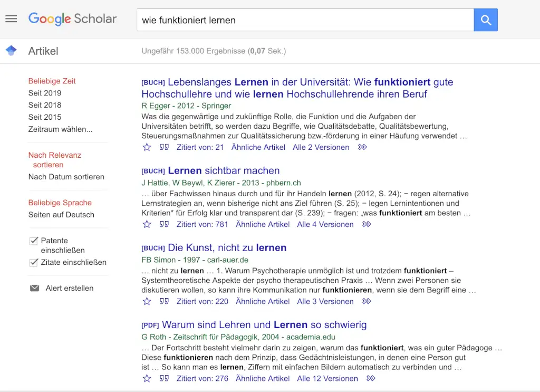Image resolution: width=540 pixels, height=392 pixels.
Task: Open "Ähnliche Artikel" for the first result
Action: click(x=258, y=147)
